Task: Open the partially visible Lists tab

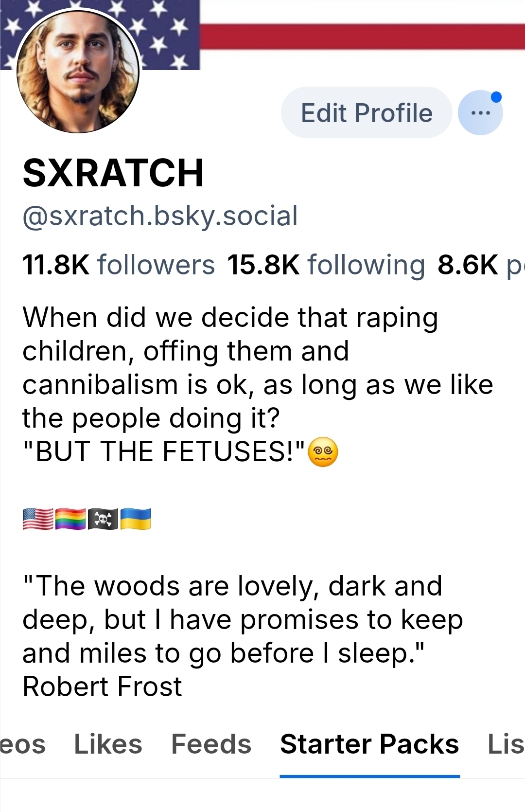Action: (506, 744)
